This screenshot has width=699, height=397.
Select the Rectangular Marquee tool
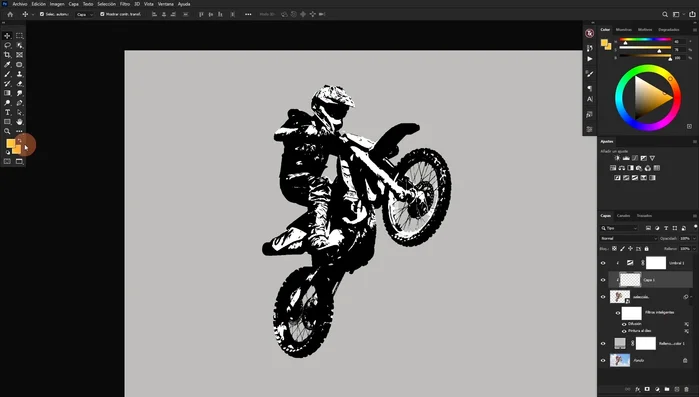click(x=19, y=36)
